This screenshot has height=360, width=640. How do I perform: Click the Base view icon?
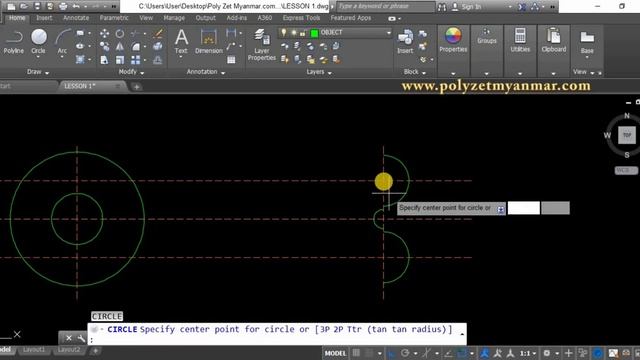tap(587, 42)
